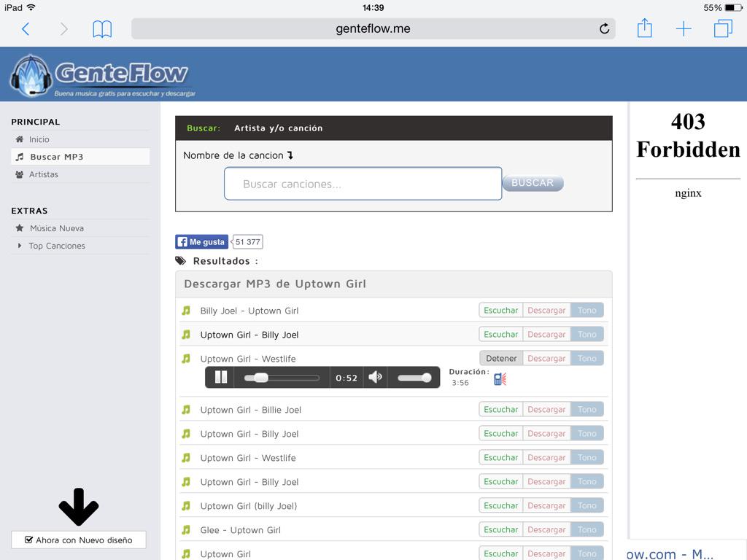This screenshot has height=560, width=747.
Task: Stop playing Westlife track with Detener
Action: click(x=500, y=358)
